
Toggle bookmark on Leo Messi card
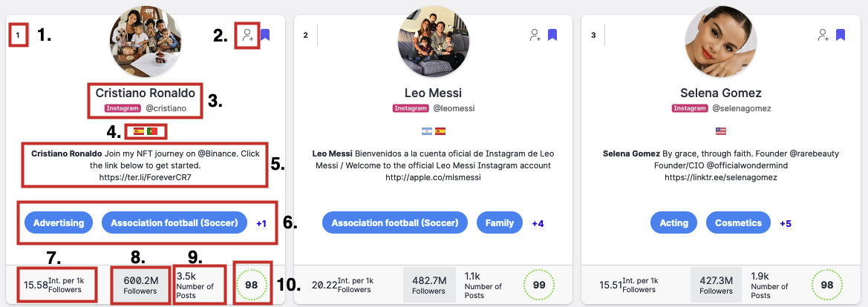coord(552,35)
